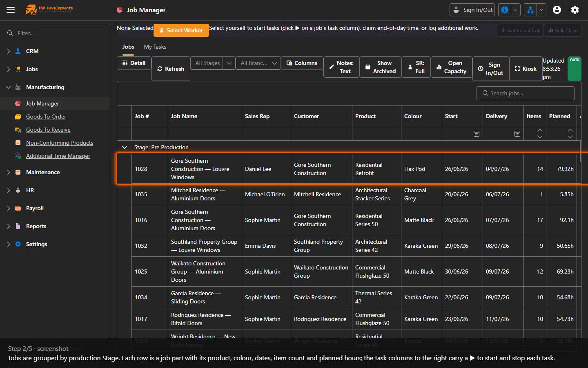588x368 pixels.
Task: Collapse the Stage: Pre Production group
Action: pyautogui.click(x=125, y=147)
